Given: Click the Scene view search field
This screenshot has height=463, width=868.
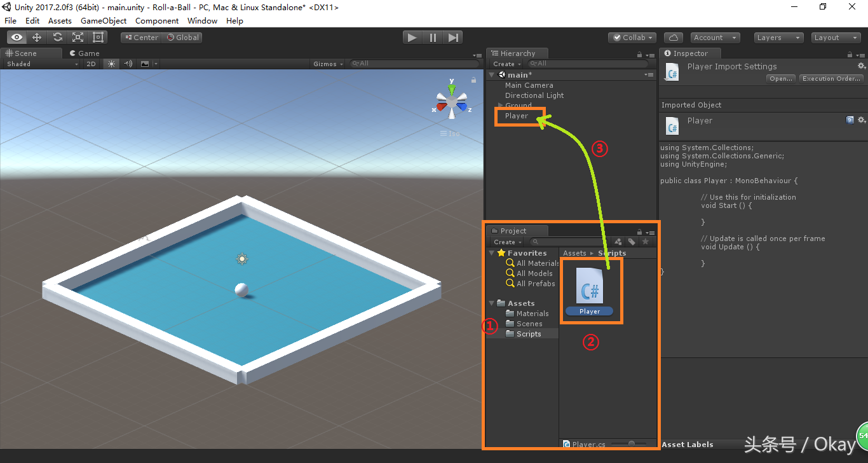Looking at the screenshot, I should (416, 64).
